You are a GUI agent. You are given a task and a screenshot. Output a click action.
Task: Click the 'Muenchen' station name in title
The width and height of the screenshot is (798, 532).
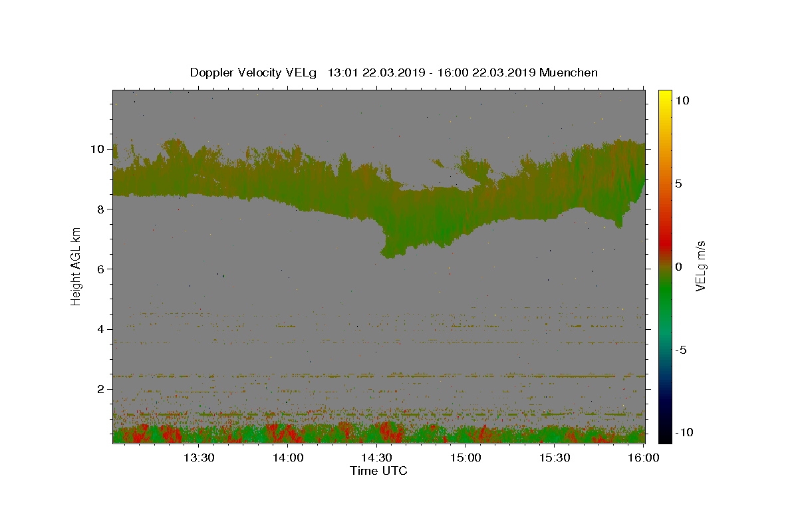569,72
